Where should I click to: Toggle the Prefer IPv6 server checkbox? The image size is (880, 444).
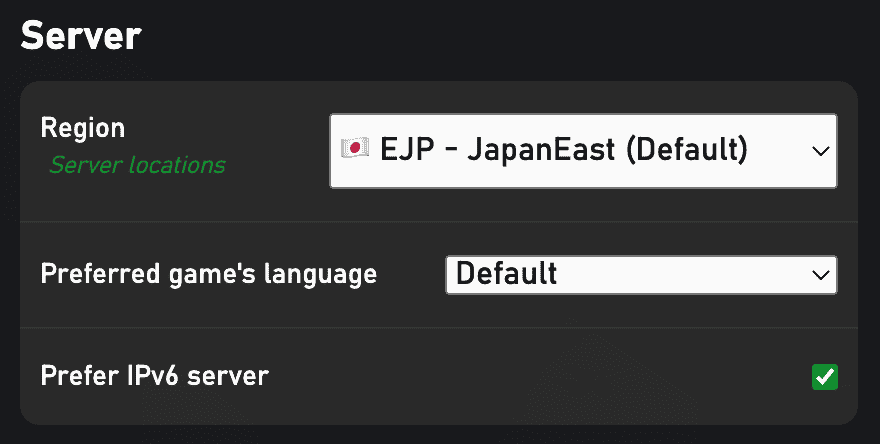[x=824, y=377]
